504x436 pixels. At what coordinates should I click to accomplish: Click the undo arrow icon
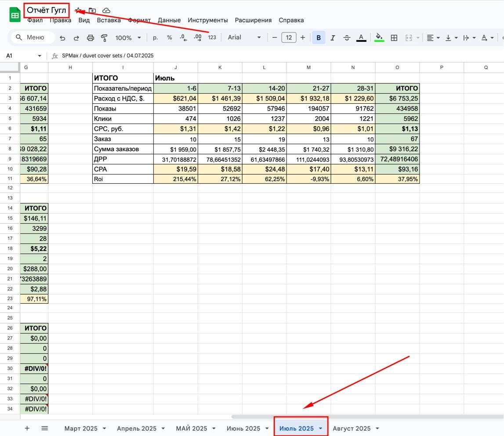point(62,38)
